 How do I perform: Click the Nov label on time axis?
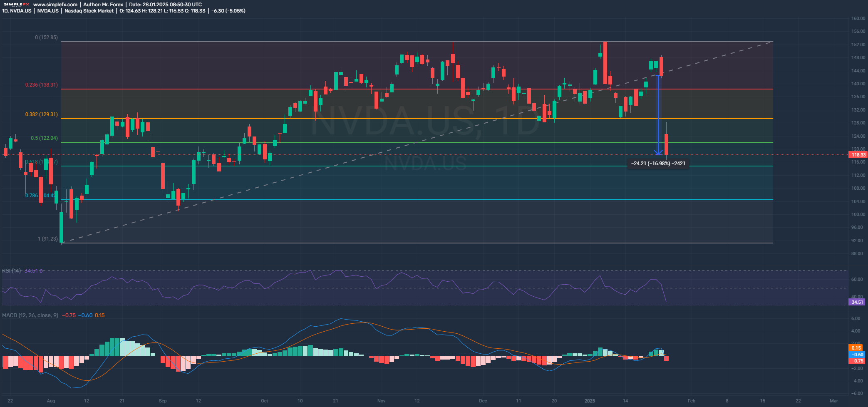[x=381, y=401]
